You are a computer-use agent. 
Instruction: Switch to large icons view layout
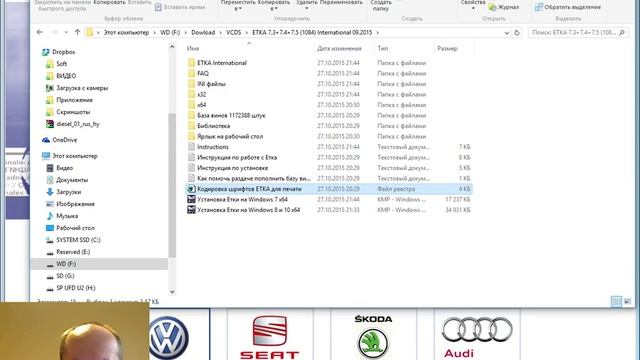627,302
